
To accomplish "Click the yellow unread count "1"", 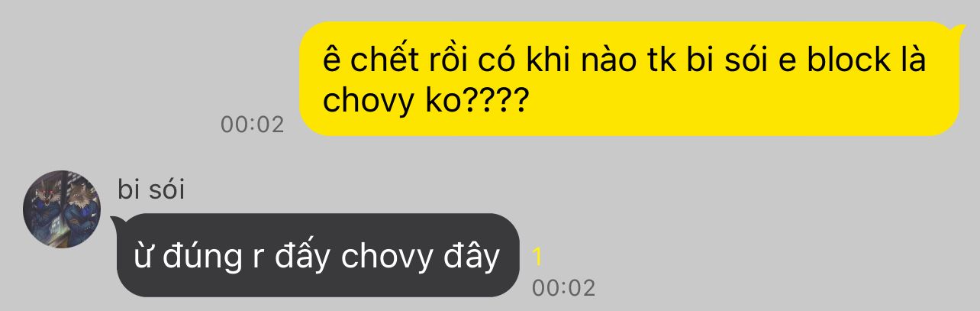I will point(537,258).
